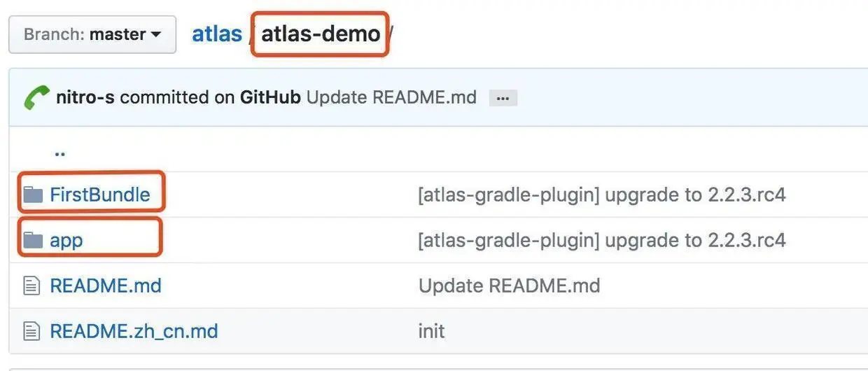Click the README.md file icon
Image resolution: width=868 pixels, height=371 pixels.
point(31,286)
